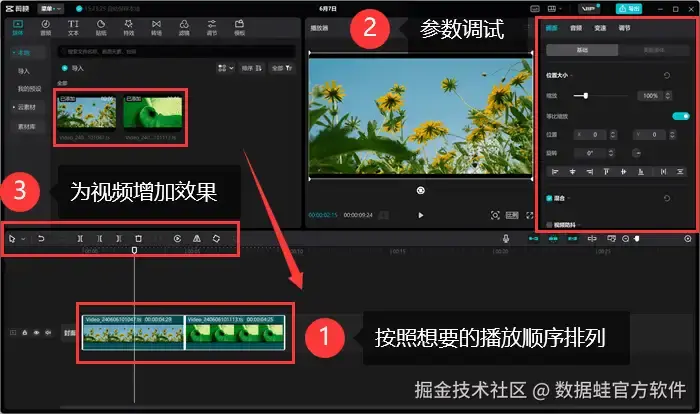Click the preview focus scan icon
Screen dimensions: 700x414
tap(495, 215)
